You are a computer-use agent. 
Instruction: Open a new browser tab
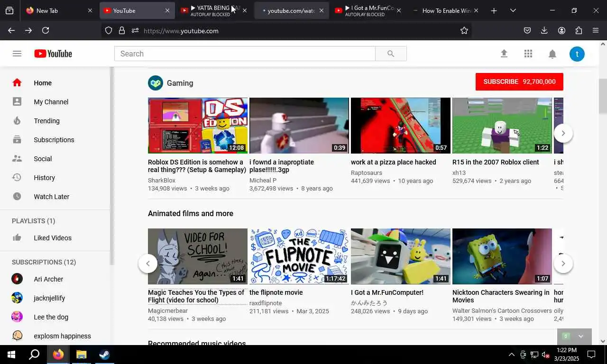pos(494,10)
